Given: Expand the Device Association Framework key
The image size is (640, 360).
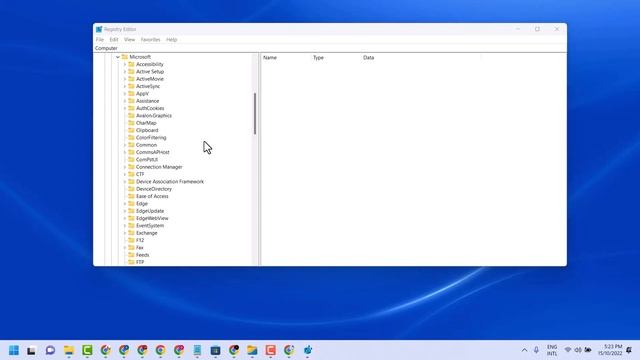Looking at the screenshot, I should (125, 182).
